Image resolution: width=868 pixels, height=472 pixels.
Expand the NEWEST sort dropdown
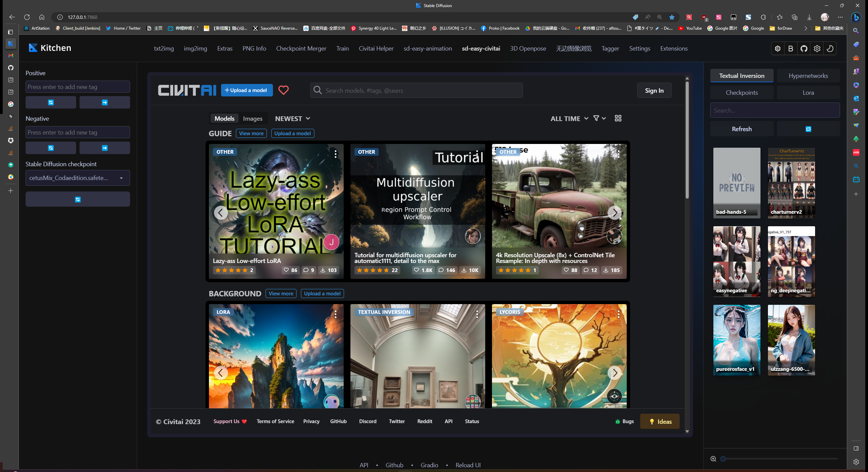(x=292, y=119)
